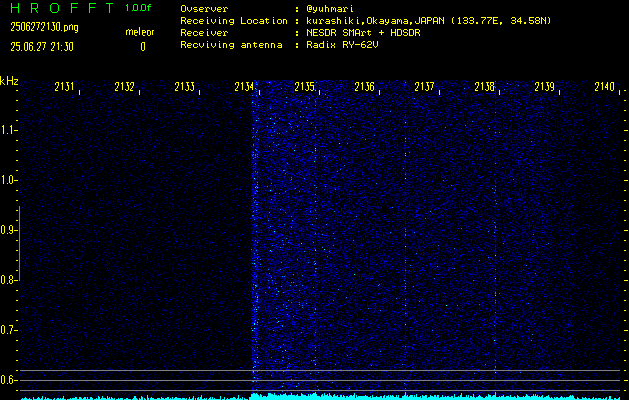The height and width of the screenshot is (400, 629).
Task: Click the 0.9 kHz frequency label
Action: point(7,230)
